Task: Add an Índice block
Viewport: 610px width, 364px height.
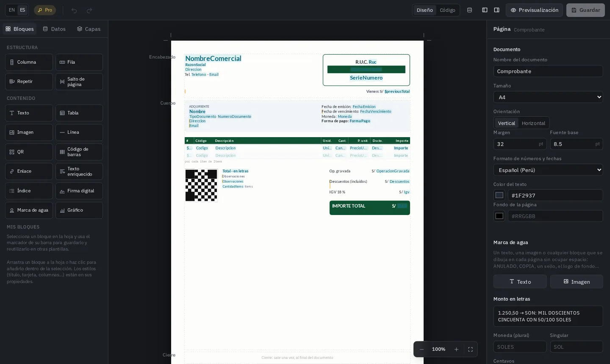Action: pyautogui.click(x=29, y=191)
